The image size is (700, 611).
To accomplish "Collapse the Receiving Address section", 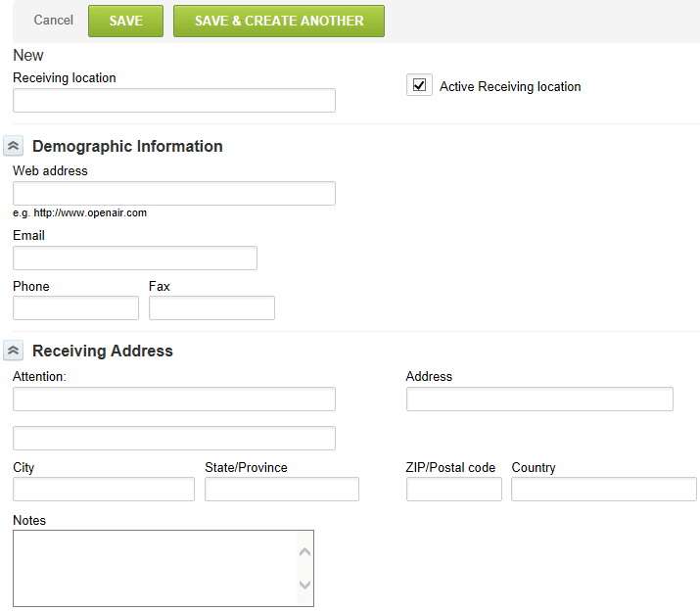I will (x=14, y=351).
